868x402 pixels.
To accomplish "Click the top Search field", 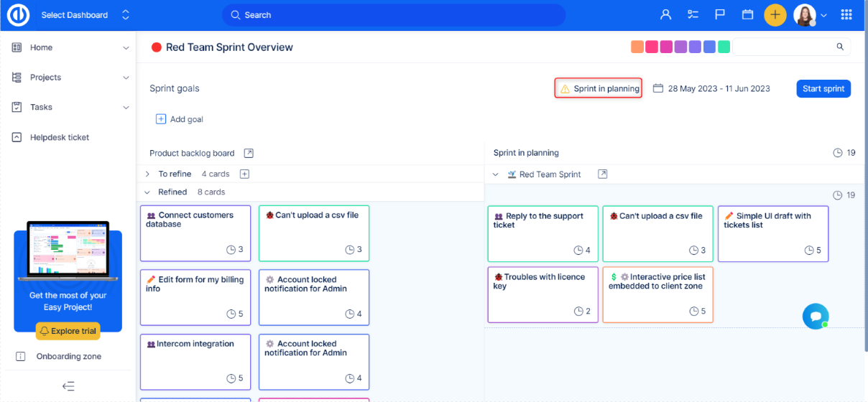I will 394,15.
